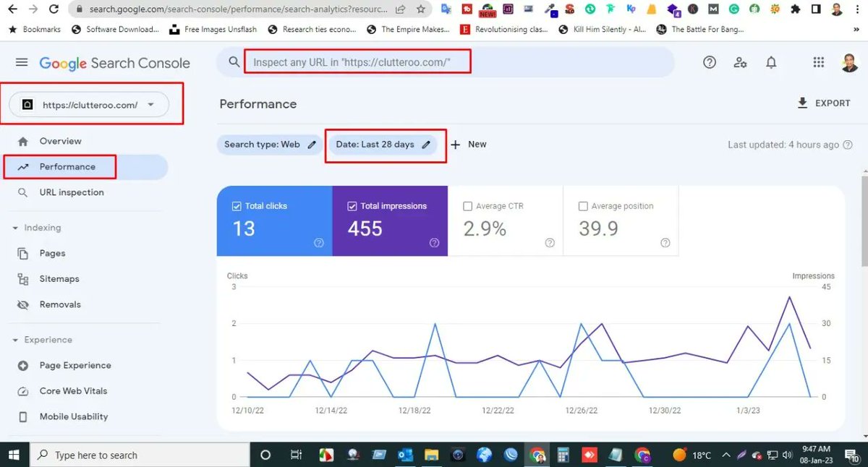Open File Explorer from the taskbar
868x467 pixels.
(432, 455)
